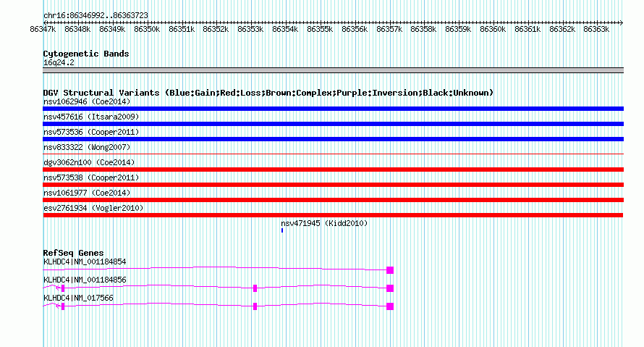Click the chr16:86346992..86363723 coordinate label

pos(96,16)
